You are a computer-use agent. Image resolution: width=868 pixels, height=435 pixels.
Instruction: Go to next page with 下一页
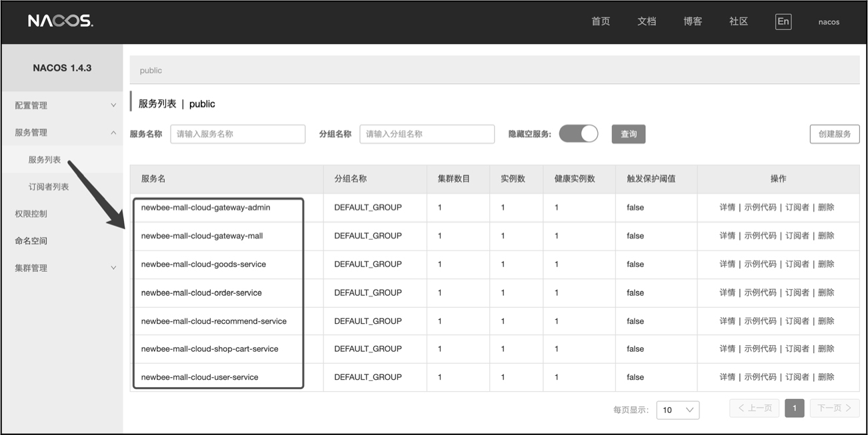[835, 408]
